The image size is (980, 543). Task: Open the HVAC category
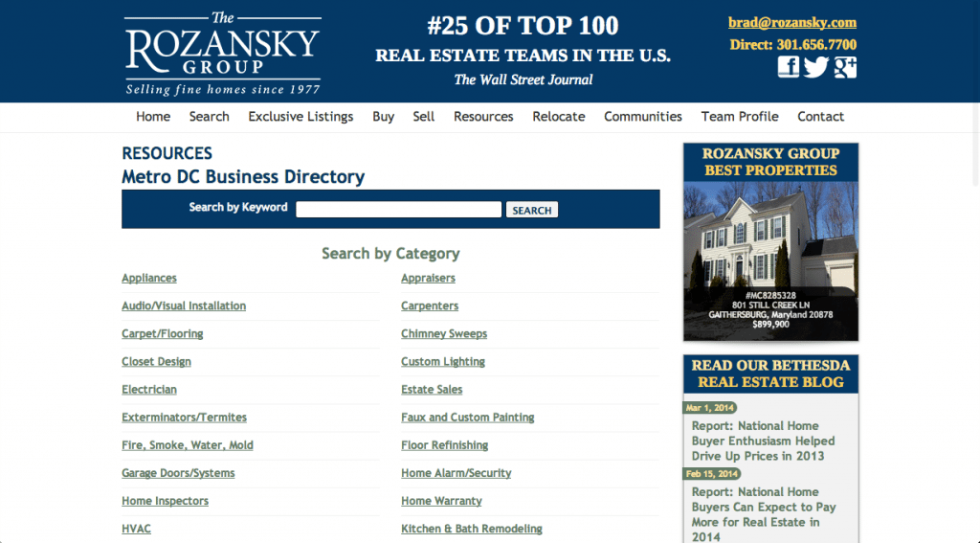coord(136,529)
